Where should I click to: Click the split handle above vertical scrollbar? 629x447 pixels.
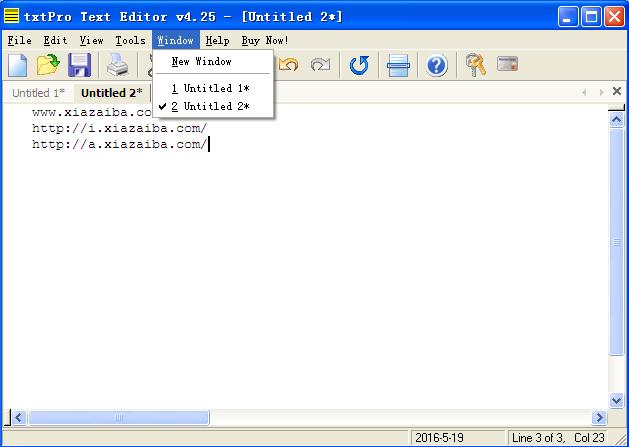(617, 108)
